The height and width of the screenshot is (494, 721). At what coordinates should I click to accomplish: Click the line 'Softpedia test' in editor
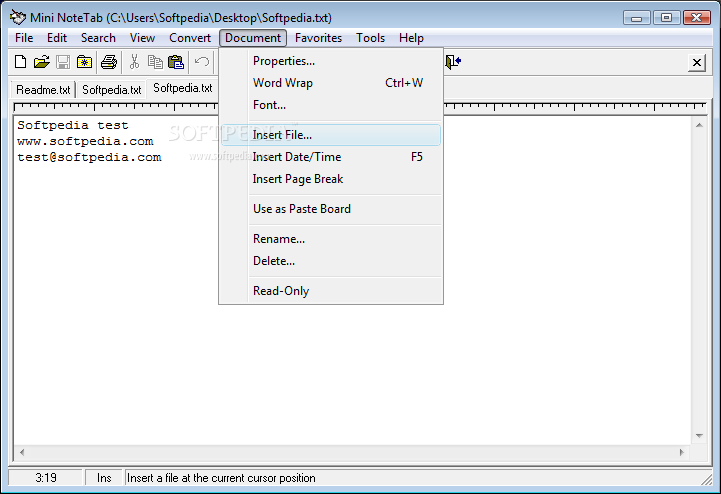(73, 125)
